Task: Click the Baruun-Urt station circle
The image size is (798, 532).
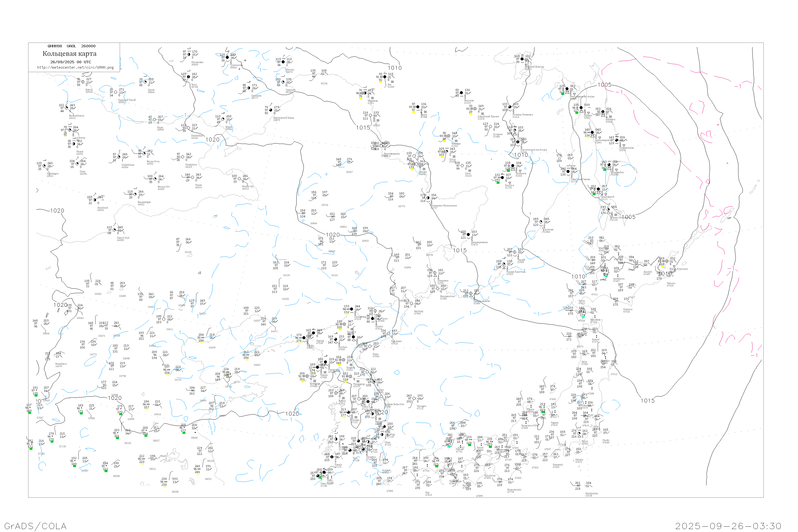Action: tap(155, 179)
